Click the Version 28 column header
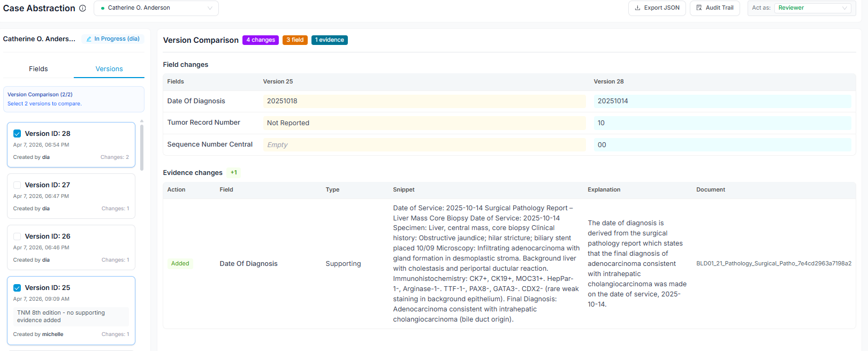868x351 pixels. [608, 82]
